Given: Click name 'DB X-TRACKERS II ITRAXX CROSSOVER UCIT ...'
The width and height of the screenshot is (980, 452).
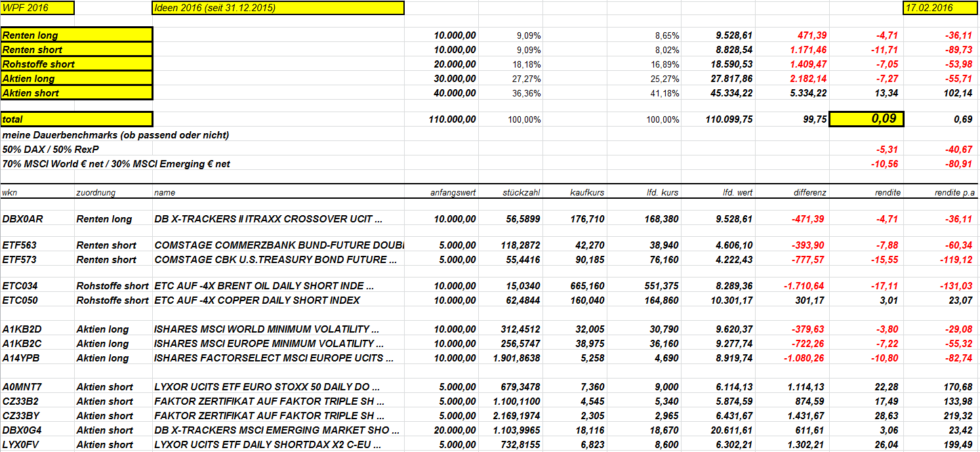Looking at the screenshot, I should point(268,219).
